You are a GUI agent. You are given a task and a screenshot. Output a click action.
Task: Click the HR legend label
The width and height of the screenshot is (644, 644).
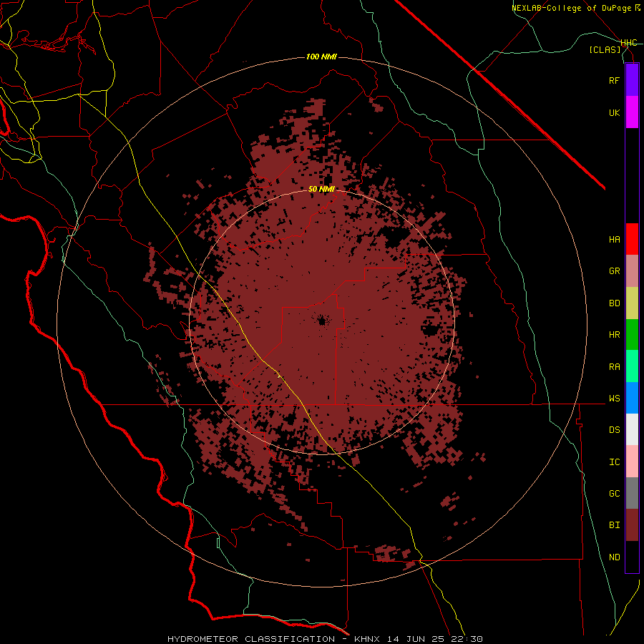click(x=614, y=335)
